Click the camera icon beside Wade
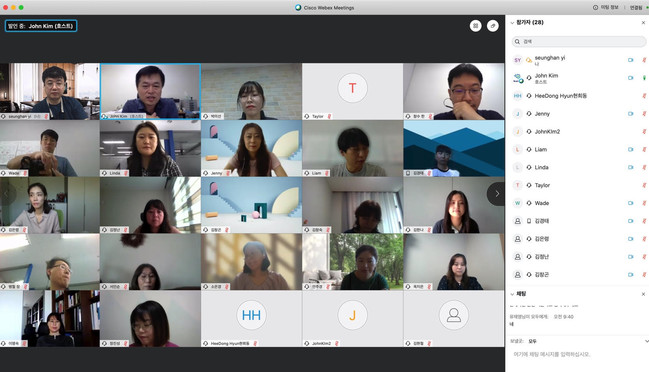This screenshot has width=649, height=372. tap(630, 203)
